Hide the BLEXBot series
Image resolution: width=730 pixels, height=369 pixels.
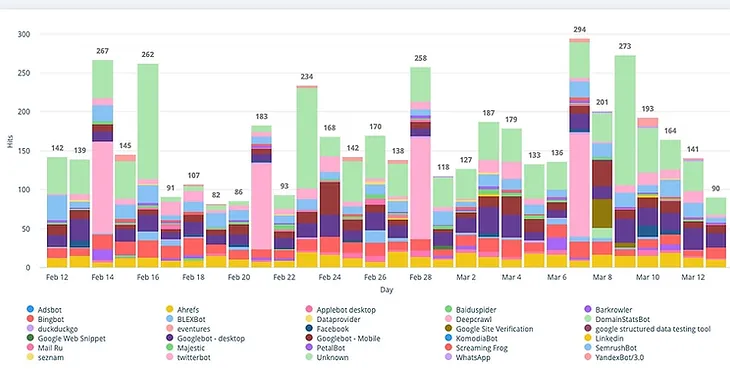(187, 319)
